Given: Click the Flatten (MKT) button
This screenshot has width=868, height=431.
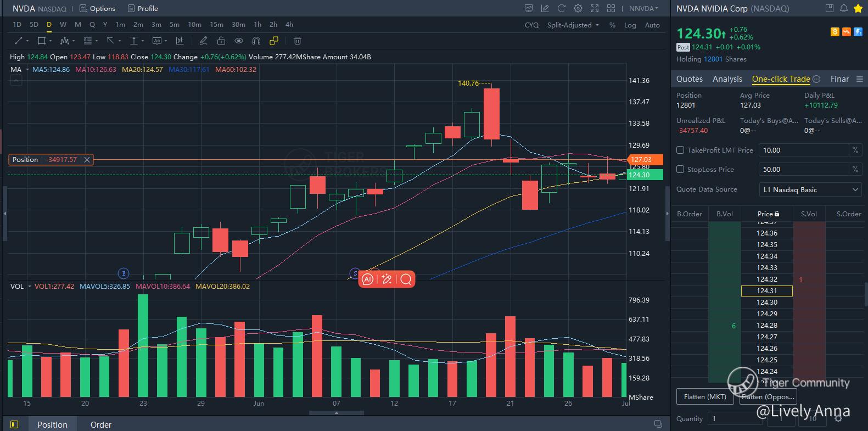Looking at the screenshot, I should (x=705, y=396).
